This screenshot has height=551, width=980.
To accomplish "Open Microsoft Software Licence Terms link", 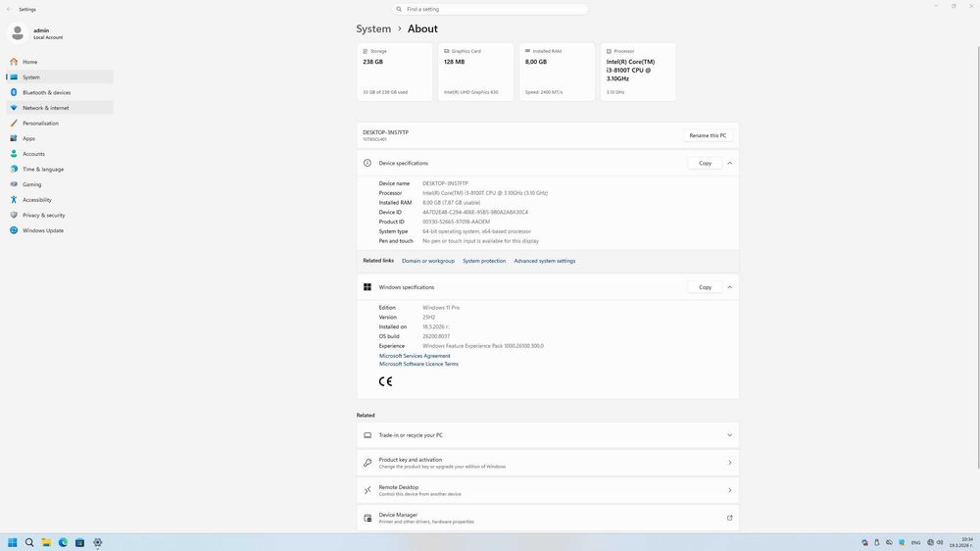I will coord(418,364).
